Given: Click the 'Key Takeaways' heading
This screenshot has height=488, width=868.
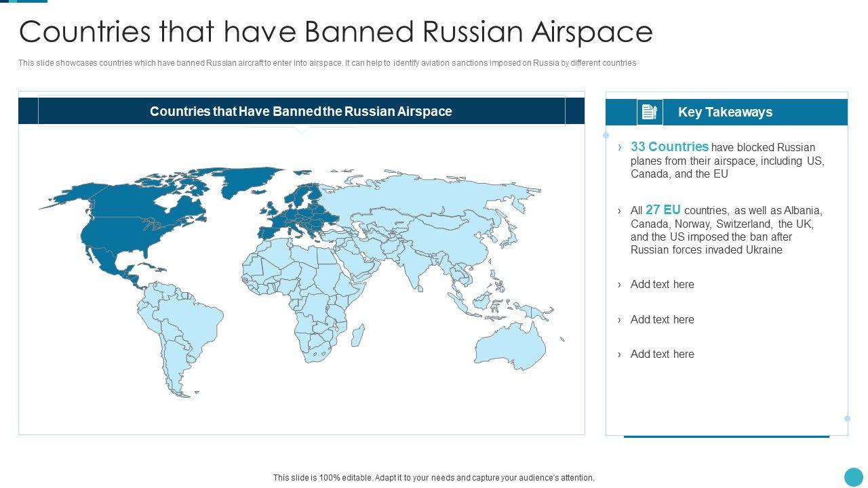Looking at the screenshot, I should [x=725, y=112].
